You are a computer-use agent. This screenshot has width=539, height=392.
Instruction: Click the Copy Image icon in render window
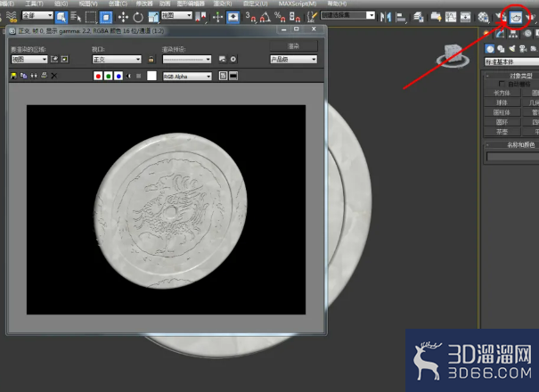point(24,76)
